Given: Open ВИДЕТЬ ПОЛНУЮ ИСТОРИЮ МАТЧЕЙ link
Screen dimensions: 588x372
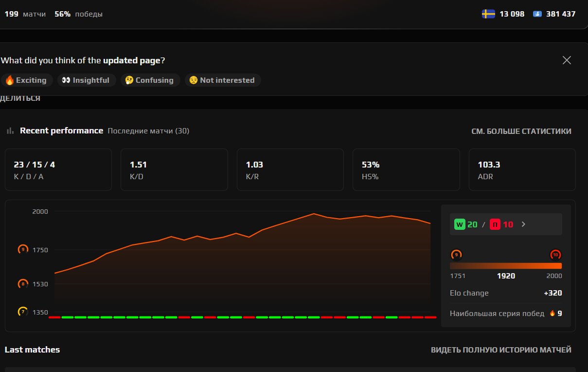Looking at the screenshot, I should (x=501, y=350).
